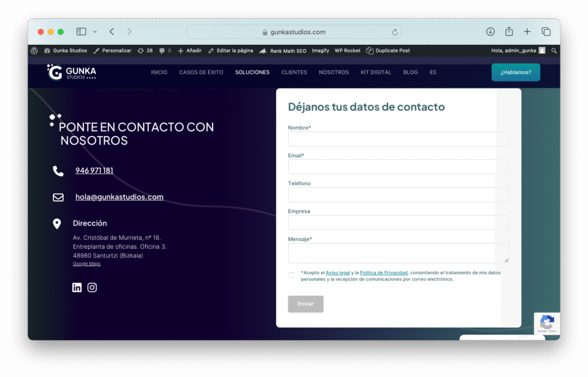
Task: Open the Añadir menu in the admin bar
Action: [x=189, y=51]
